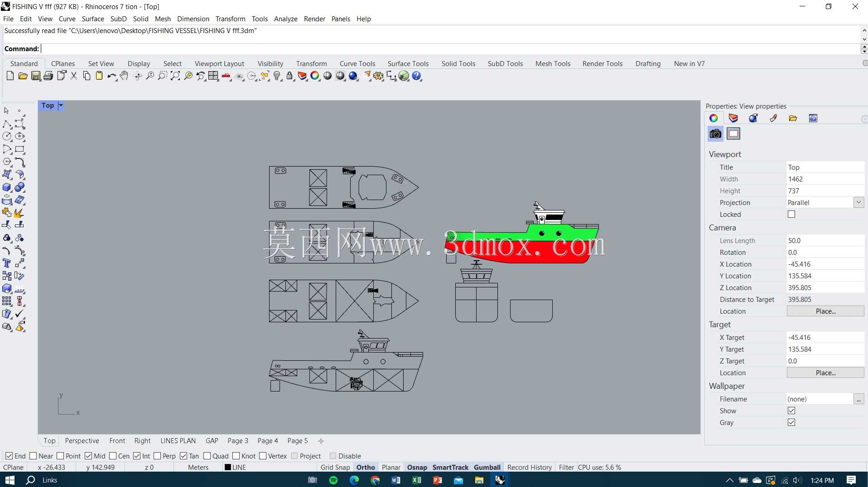The width and height of the screenshot is (868, 487).
Task: Open the Top viewport title dropdown arrow
Action: coord(61,105)
